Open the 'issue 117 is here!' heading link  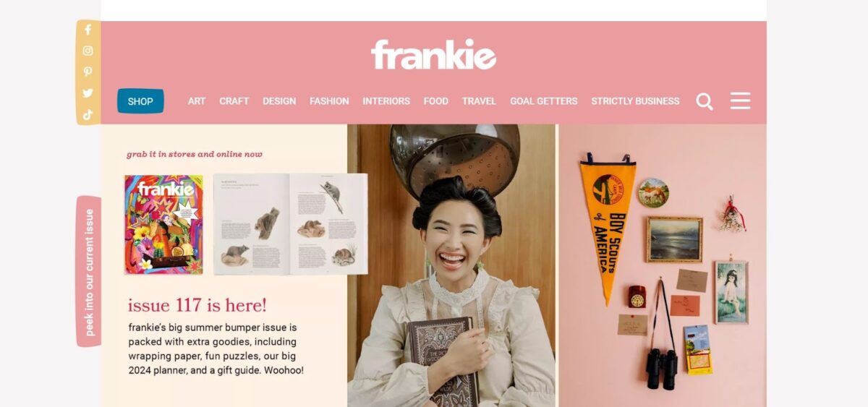197,305
